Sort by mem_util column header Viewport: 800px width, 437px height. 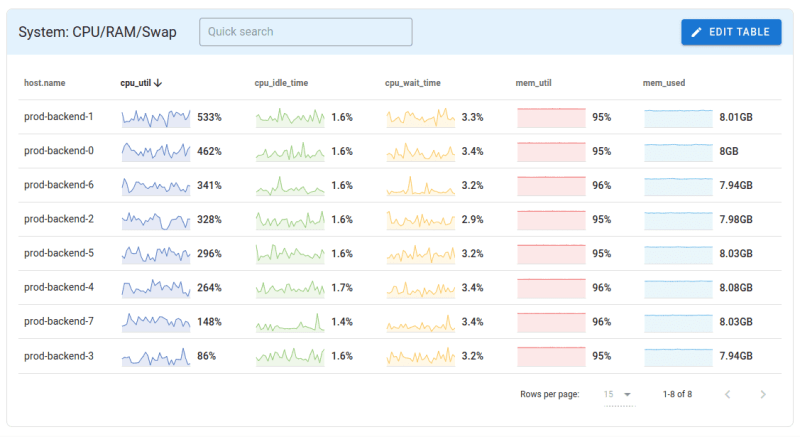532,83
